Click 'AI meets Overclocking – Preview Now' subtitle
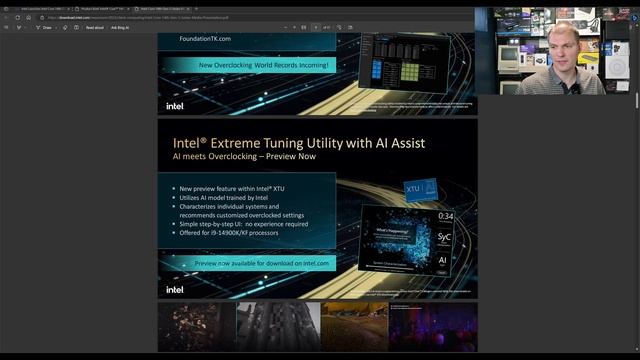This screenshot has height=360, width=640. pyautogui.click(x=244, y=156)
